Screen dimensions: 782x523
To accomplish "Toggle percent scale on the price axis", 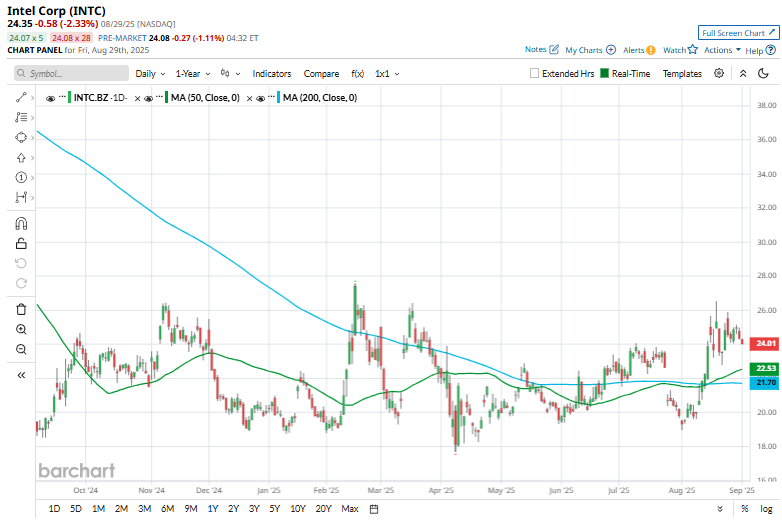I will coord(745,509).
